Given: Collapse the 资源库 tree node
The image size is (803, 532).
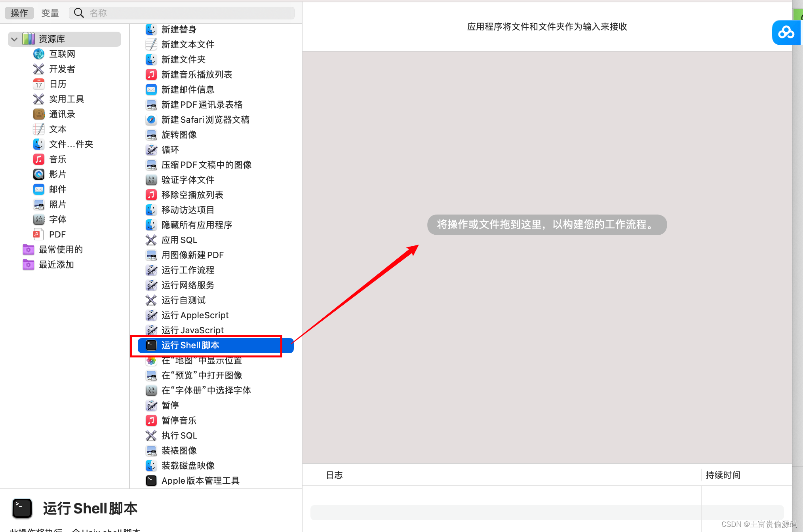Looking at the screenshot, I should [14, 39].
